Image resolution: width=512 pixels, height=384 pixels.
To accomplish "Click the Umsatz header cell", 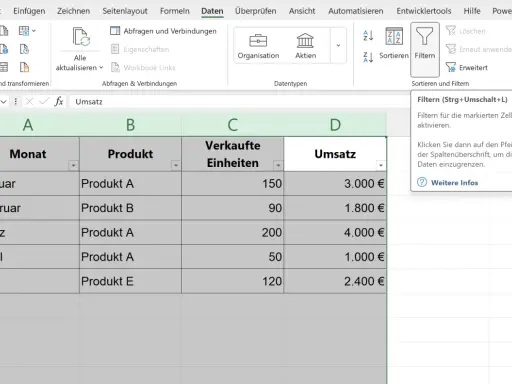I will (335, 154).
